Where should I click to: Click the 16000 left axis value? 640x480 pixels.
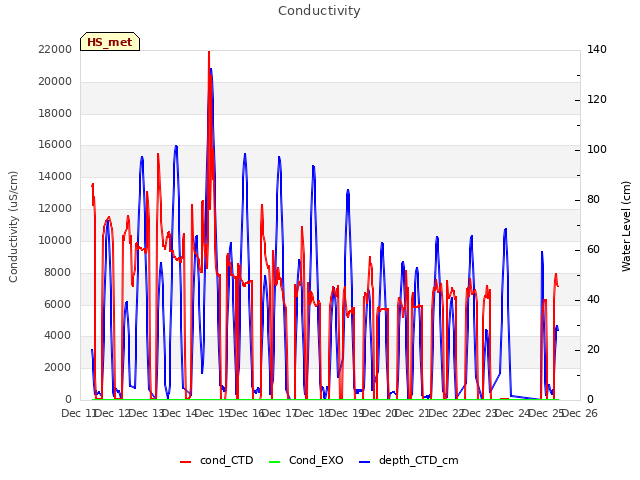click(x=55, y=144)
